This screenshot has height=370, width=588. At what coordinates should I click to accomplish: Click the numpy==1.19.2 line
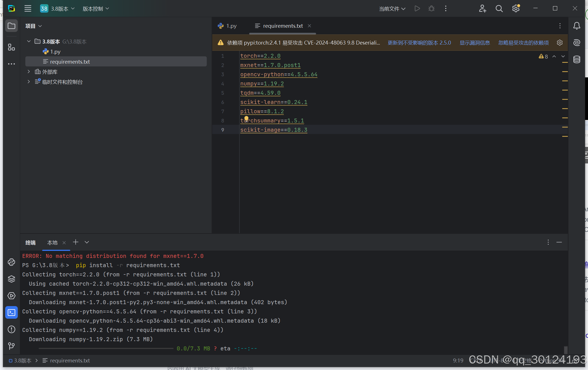pos(262,84)
